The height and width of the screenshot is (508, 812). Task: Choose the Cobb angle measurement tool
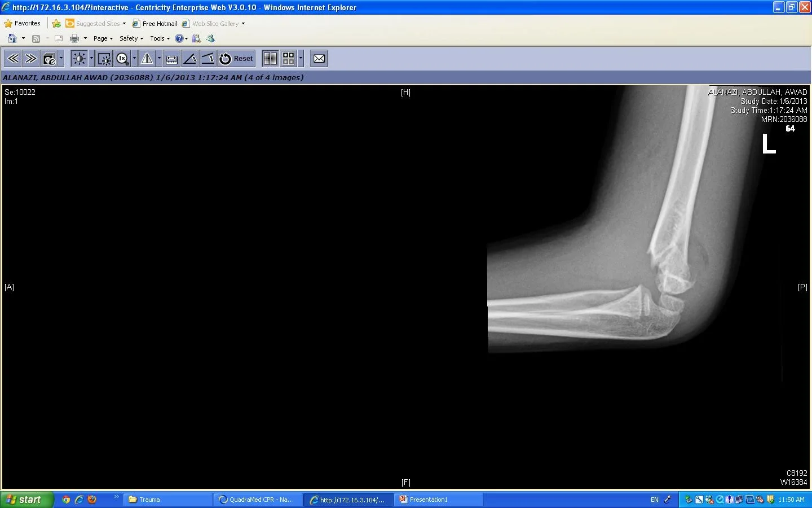(x=208, y=59)
